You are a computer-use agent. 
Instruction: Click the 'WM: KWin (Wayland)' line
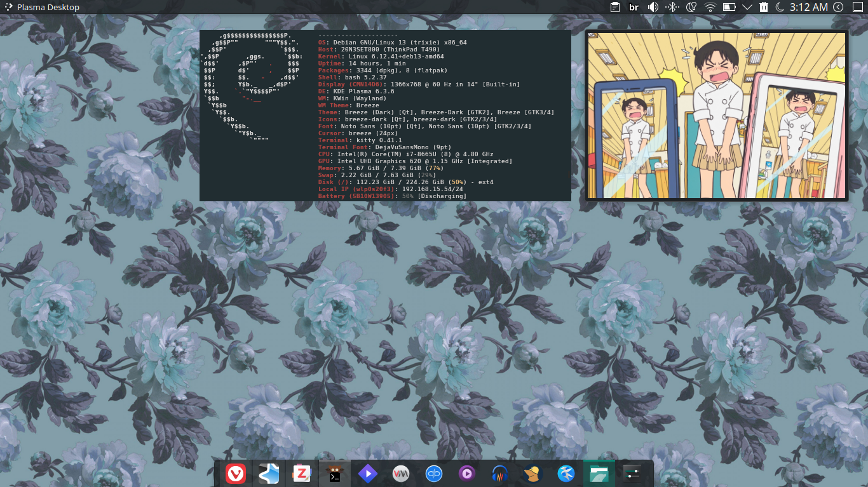pyautogui.click(x=353, y=98)
